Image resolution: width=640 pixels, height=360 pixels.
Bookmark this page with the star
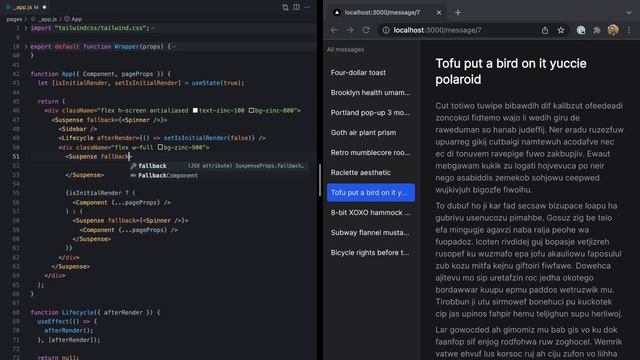561,30
